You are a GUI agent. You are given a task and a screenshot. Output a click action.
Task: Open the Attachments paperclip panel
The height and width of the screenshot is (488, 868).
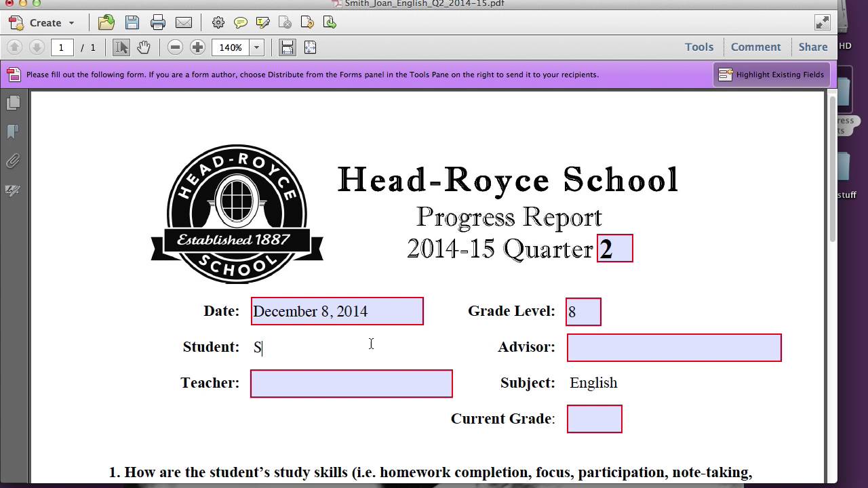click(13, 161)
